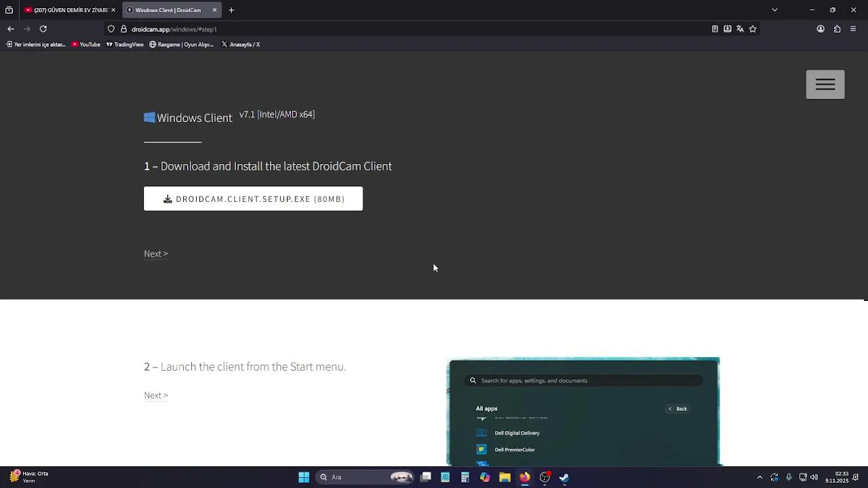Reload the current page
This screenshot has height=488, width=868.
click(43, 29)
